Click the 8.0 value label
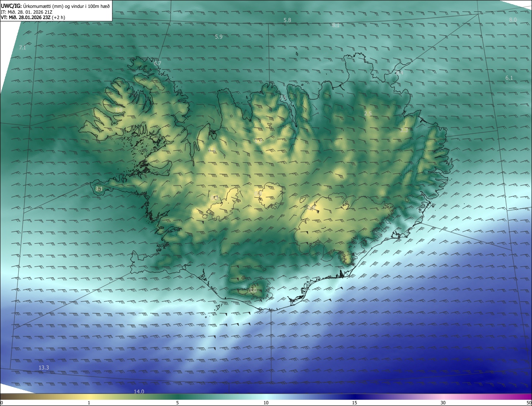The width and height of the screenshot is (532, 406). tap(513, 20)
